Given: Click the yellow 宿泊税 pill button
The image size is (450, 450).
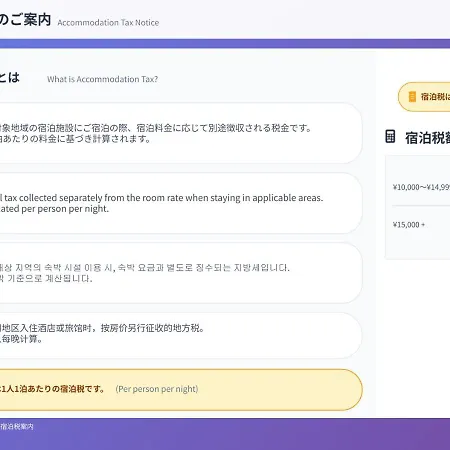Looking at the screenshot, I should tap(424, 97).
